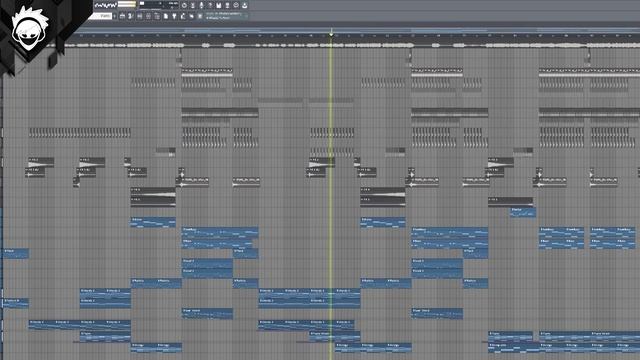Click the yellow output level meter

[x=127, y=4]
